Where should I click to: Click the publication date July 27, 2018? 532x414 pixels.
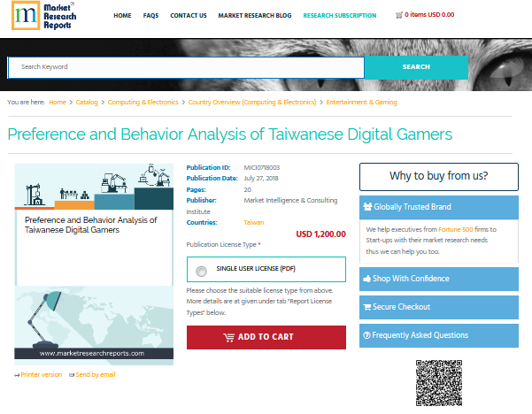261,179
